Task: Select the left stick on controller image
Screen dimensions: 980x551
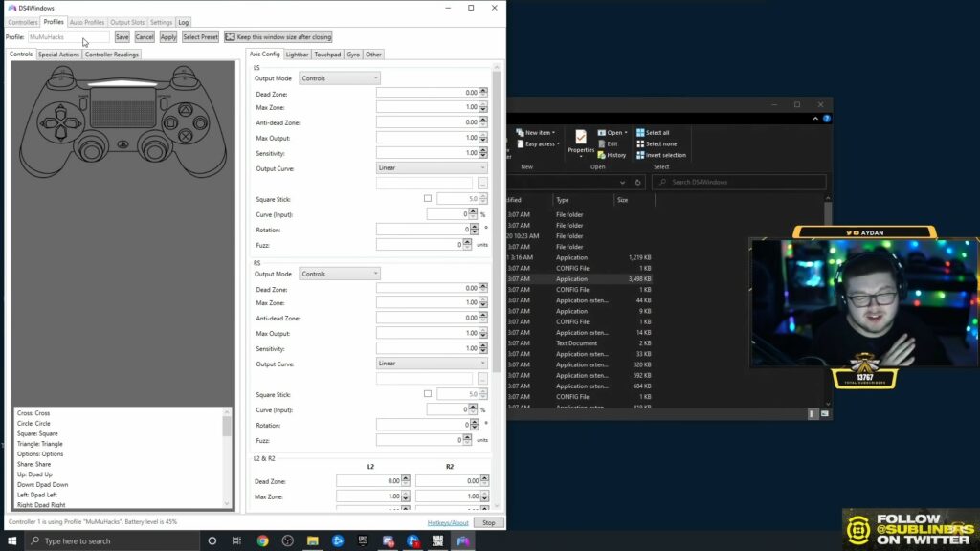Action: tap(92, 148)
